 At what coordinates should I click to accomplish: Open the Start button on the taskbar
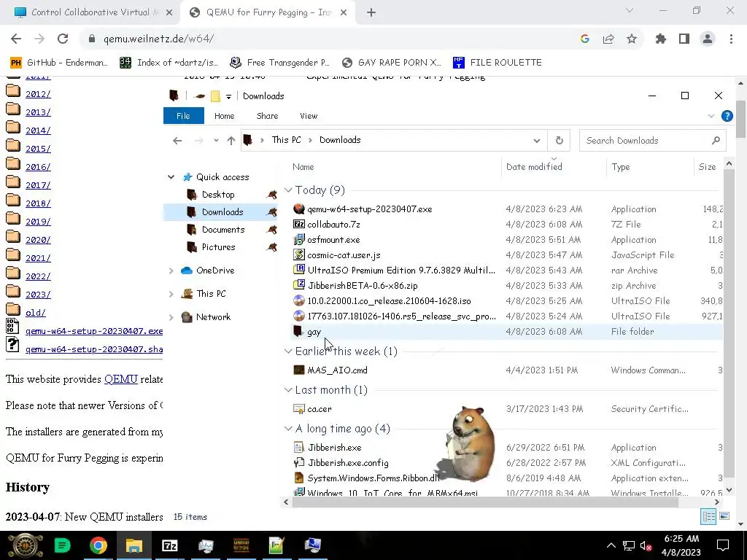(x=26, y=545)
